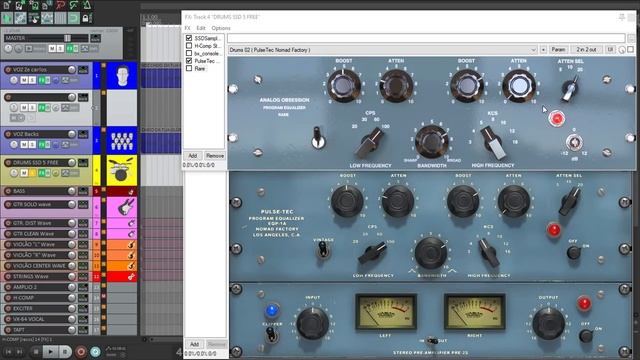Click the VOZ Ze carlos face track icon
This screenshot has height=360, width=640.
(122, 76)
